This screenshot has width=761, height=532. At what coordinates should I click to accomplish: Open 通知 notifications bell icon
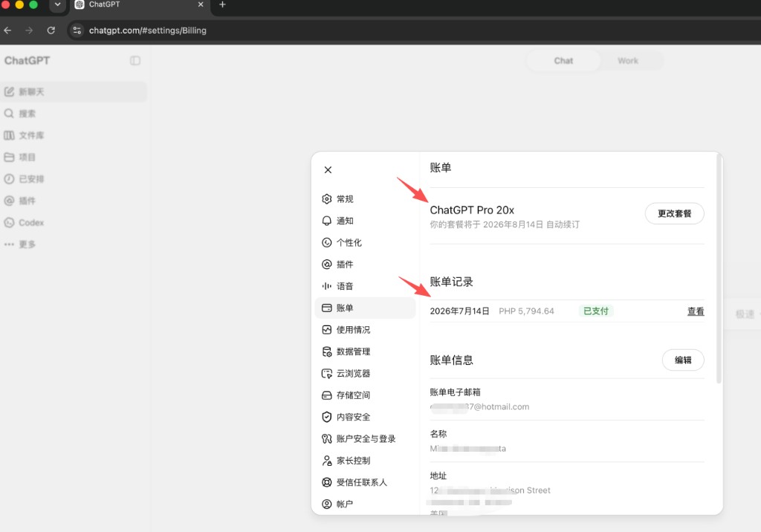coord(327,221)
